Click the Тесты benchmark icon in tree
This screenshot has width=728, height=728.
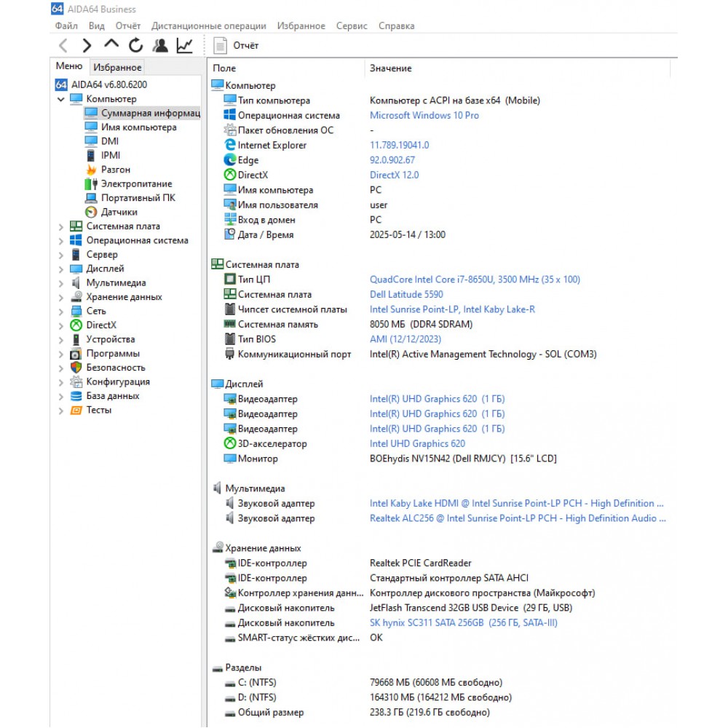(x=76, y=411)
